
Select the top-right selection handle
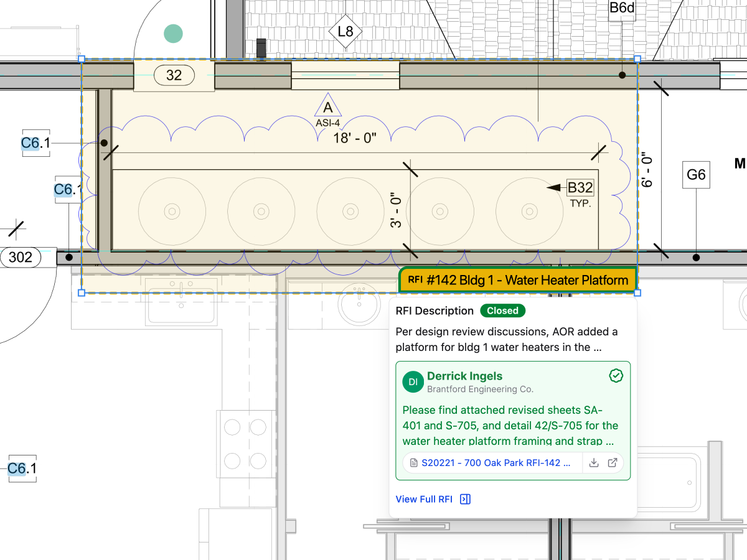637,59
